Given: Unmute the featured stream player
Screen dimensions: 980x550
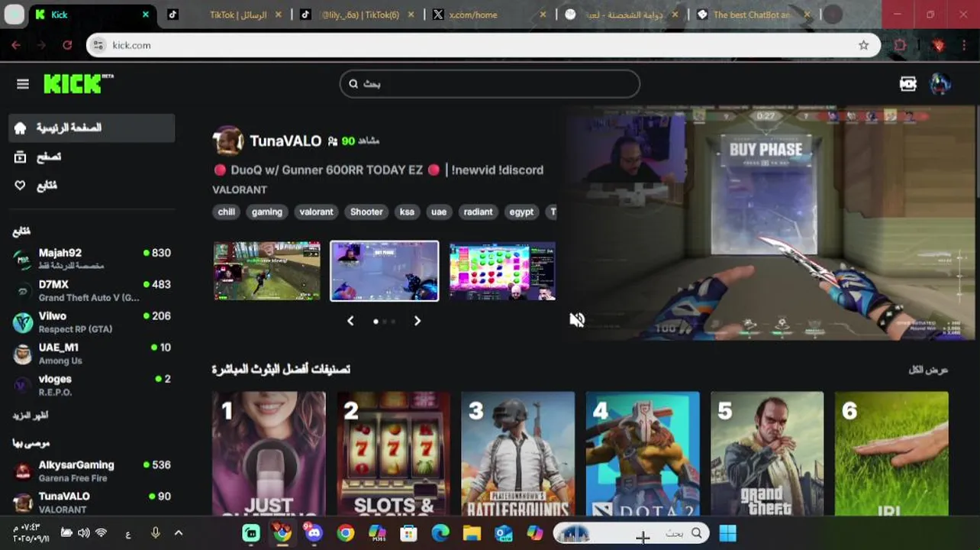Looking at the screenshot, I should 577,320.
